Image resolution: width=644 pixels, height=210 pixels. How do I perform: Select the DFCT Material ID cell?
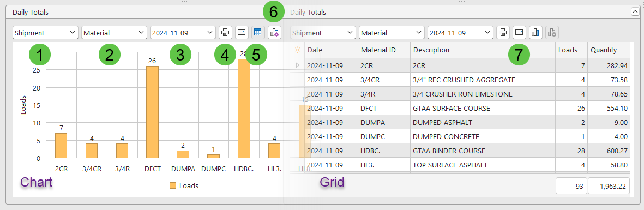pos(384,109)
